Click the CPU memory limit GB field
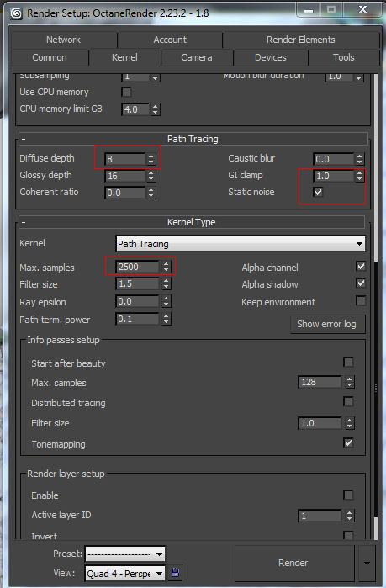386x588 pixels. pyautogui.click(x=135, y=109)
